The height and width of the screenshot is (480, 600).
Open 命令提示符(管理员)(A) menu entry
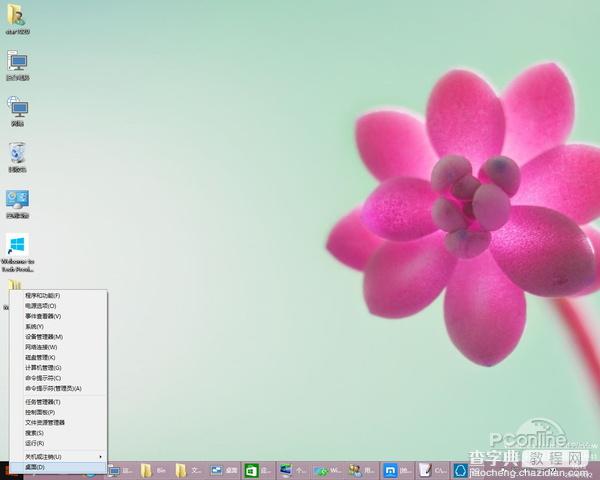[x=58, y=389]
